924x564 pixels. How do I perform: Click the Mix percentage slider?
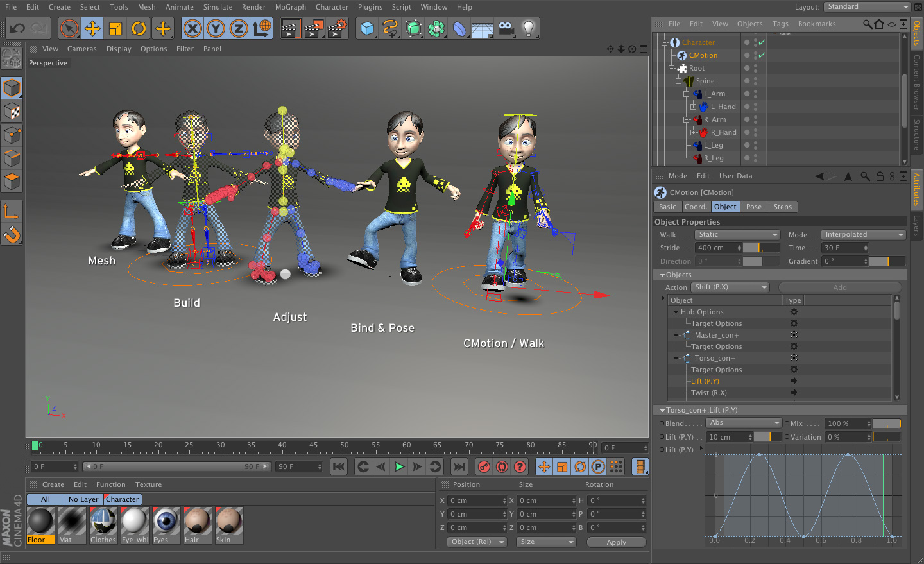[x=887, y=423]
